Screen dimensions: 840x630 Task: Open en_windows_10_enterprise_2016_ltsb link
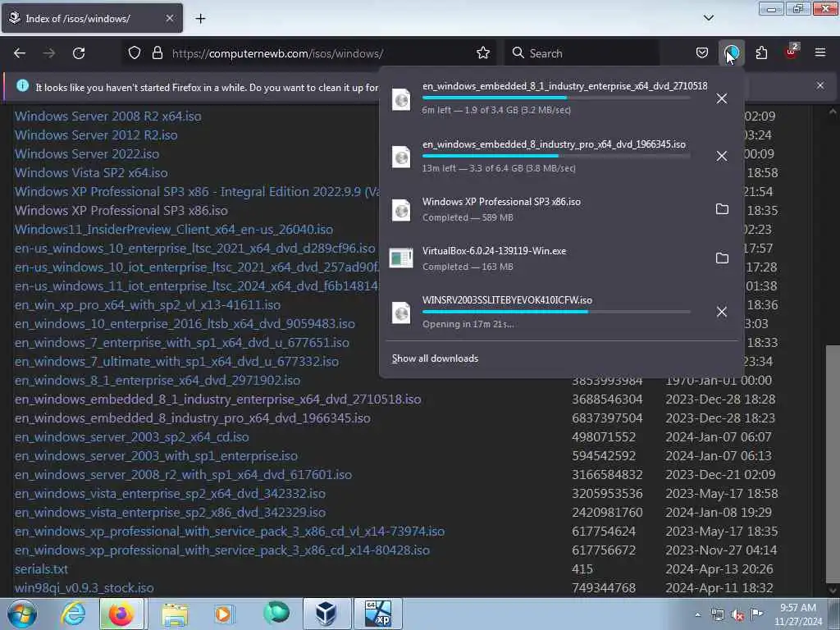point(185,323)
